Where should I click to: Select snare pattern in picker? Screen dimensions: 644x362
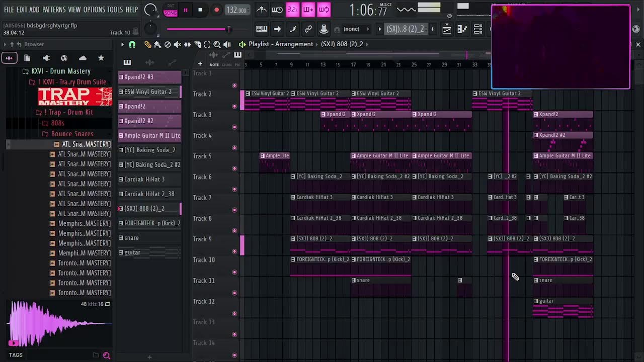tap(149, 238)
